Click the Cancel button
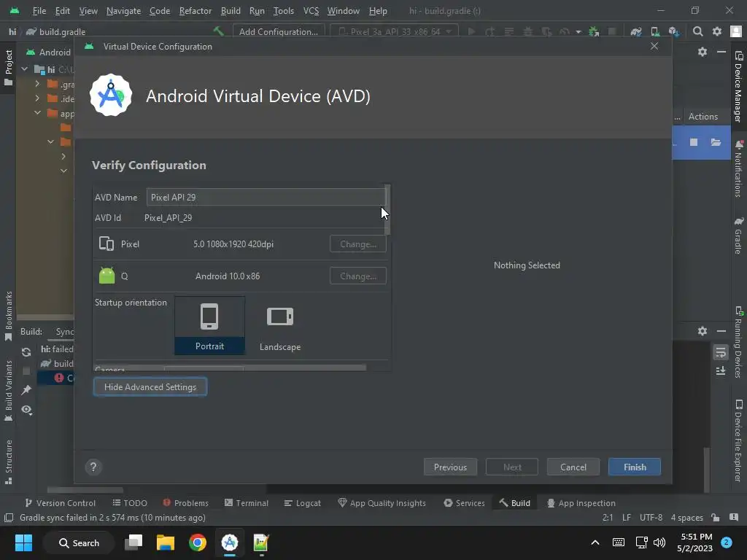Viewport: 747px width, 560px height. [573, 467]
